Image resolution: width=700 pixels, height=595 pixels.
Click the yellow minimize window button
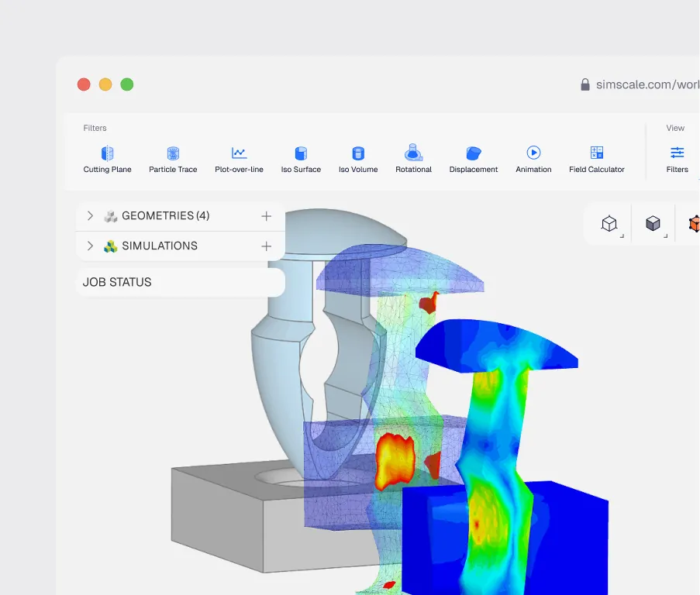[105, 84]
